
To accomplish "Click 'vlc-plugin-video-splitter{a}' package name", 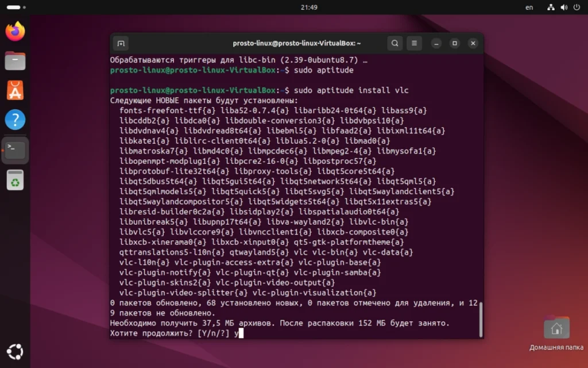I will coord(183,293).
